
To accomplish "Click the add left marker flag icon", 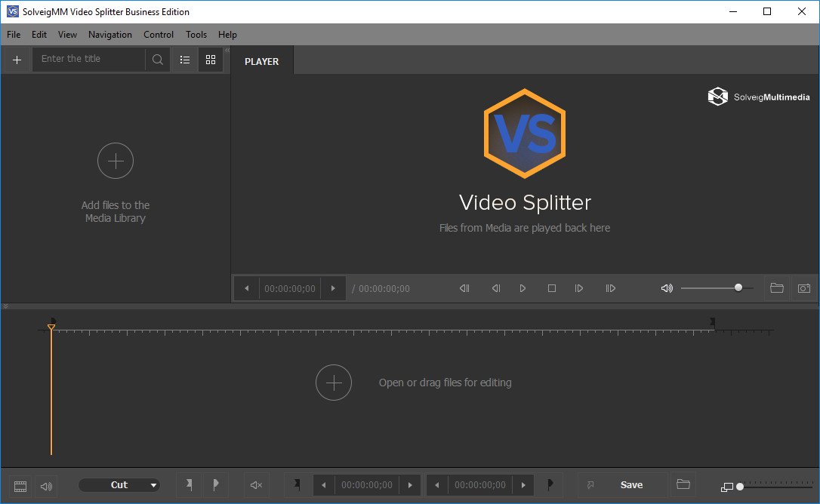I will pyautogui.click(x=190, y=485).
